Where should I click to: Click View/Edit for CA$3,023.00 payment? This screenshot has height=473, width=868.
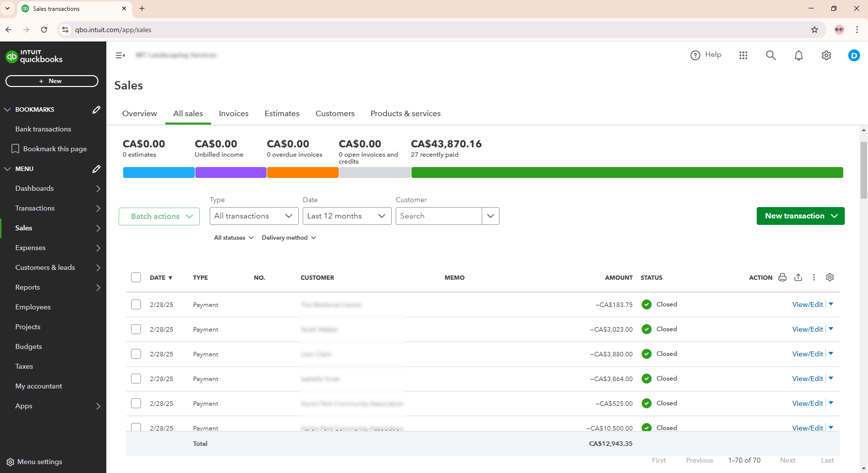pos(808,329)
